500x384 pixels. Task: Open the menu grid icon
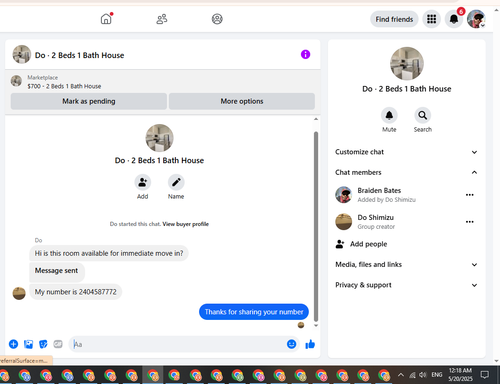[x=431, y=19]
